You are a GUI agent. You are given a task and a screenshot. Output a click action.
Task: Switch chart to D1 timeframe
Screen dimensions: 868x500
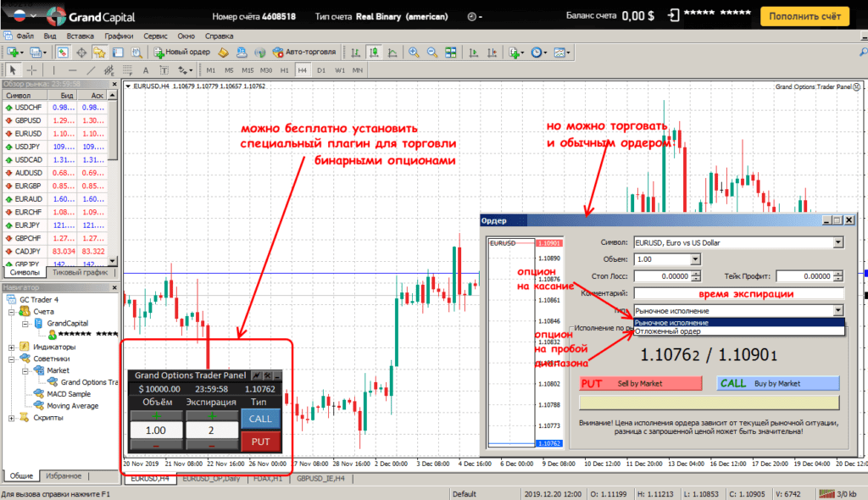click(x=320, y=70)
